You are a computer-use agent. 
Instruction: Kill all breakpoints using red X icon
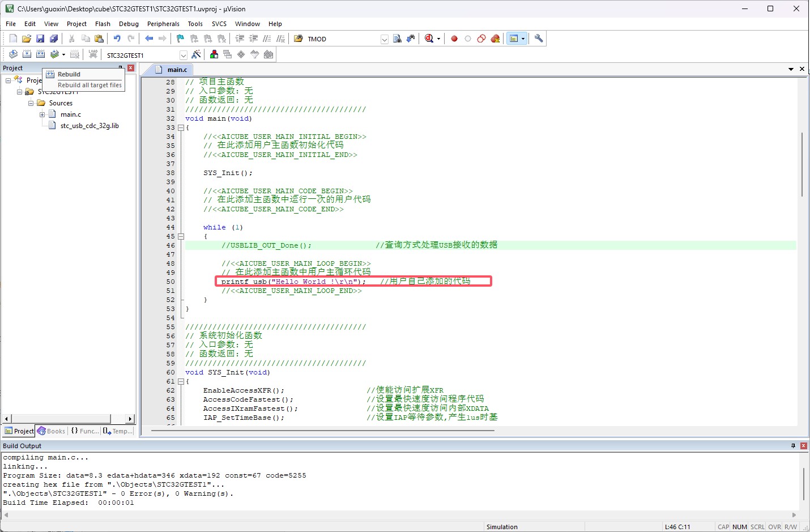(495, 39)
